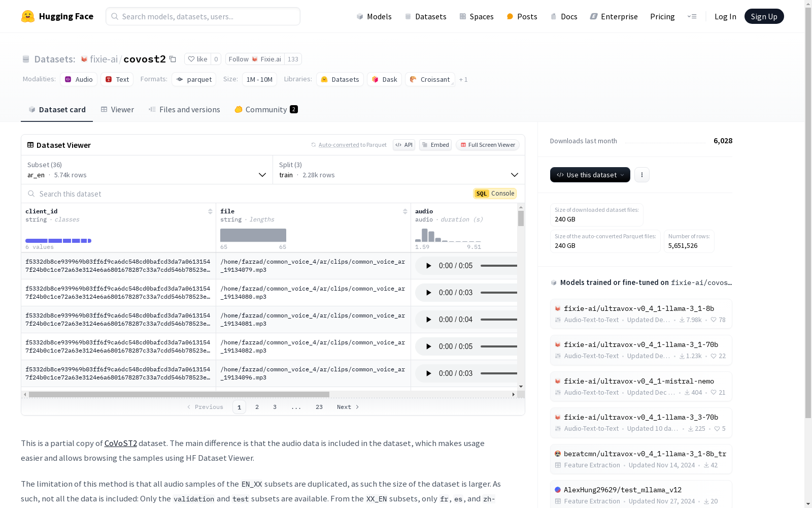Select the Text modality tag

tap(117, 79)
